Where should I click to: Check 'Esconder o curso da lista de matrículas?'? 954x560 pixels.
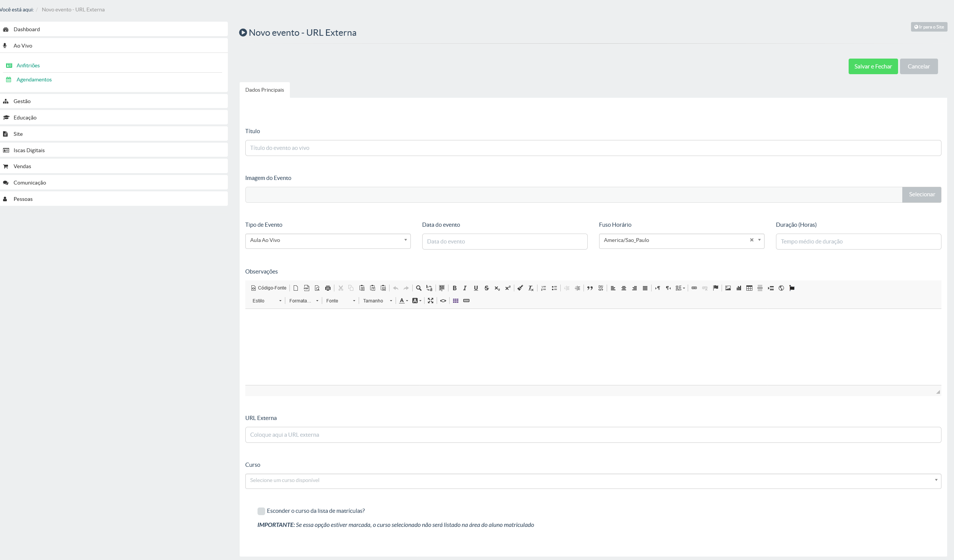(261, 511)
